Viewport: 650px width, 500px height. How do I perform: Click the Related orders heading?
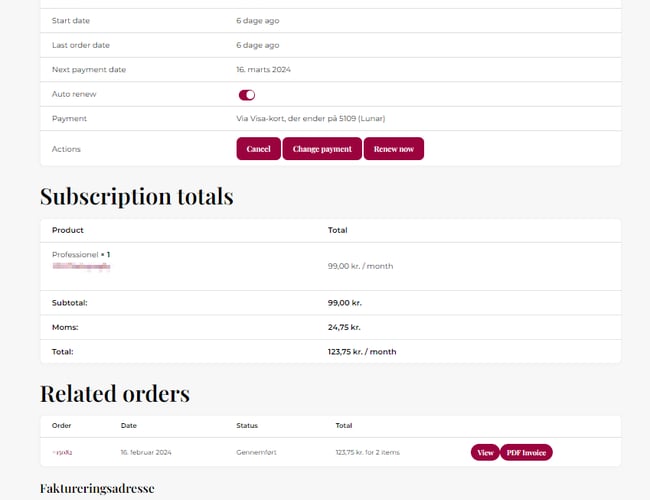(114, 393)
